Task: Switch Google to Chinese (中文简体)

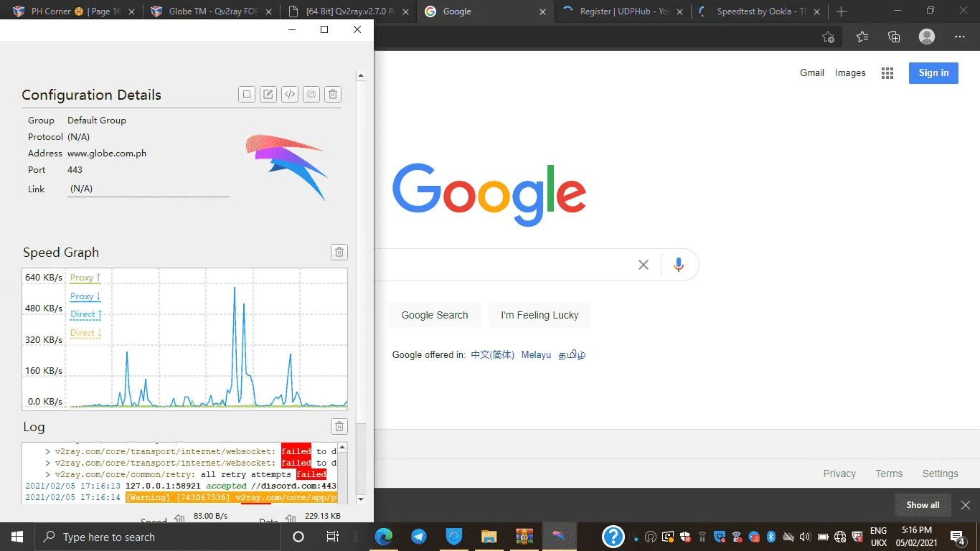Action: coord(493,354)
